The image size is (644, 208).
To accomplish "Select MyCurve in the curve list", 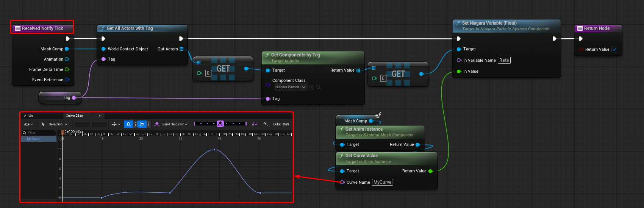I will click(34, 139).
